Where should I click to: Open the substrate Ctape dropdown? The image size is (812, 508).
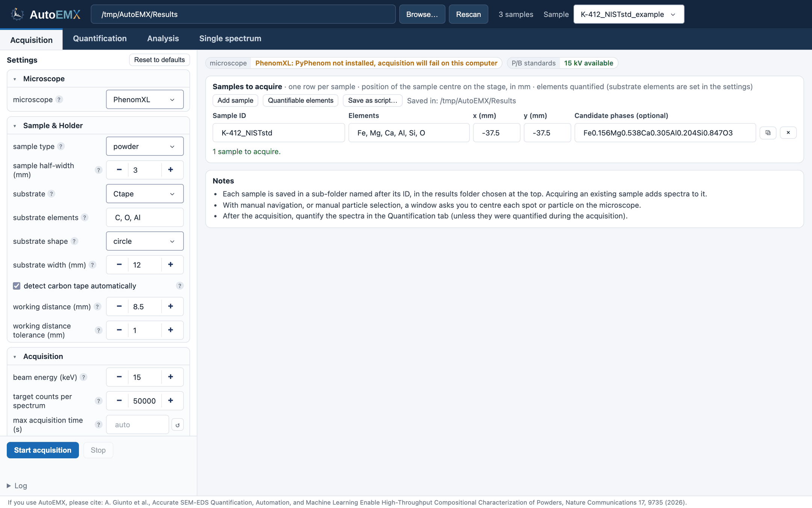coord(145,194)
